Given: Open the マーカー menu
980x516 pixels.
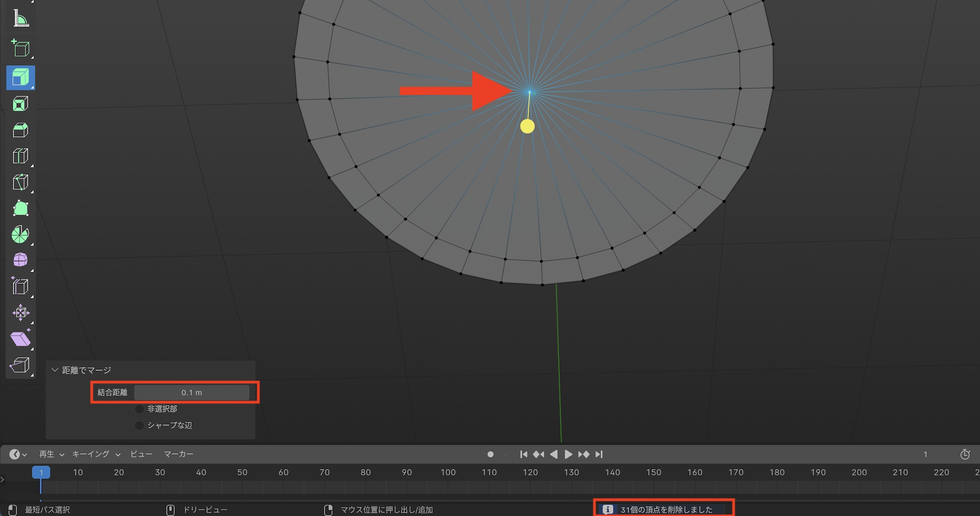Looking at the screenshot, I should [x=178, y=454].
